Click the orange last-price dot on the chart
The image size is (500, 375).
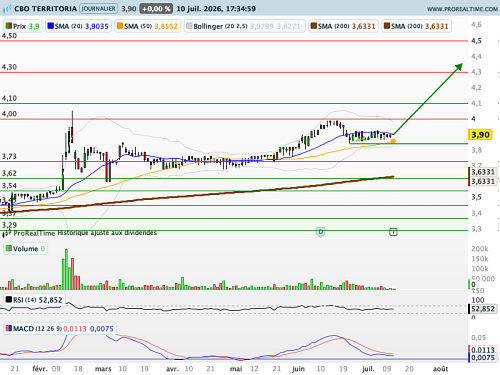393,141
